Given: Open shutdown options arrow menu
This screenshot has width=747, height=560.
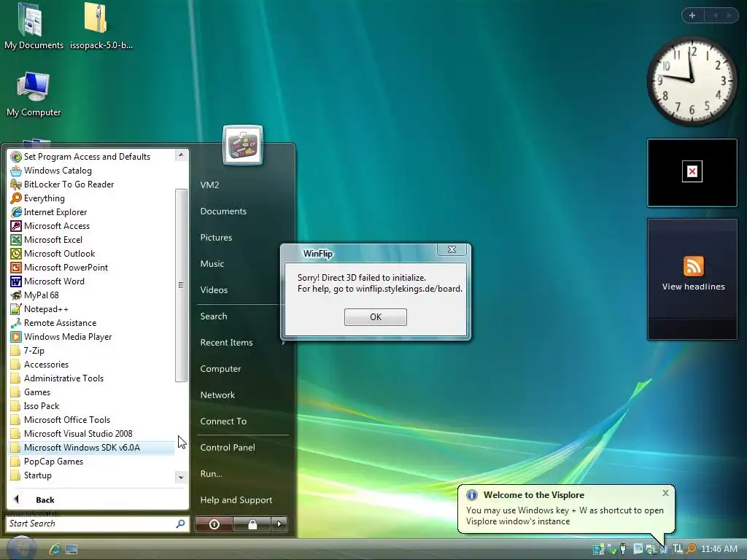Looking at the screenshot, I should 279,524.
